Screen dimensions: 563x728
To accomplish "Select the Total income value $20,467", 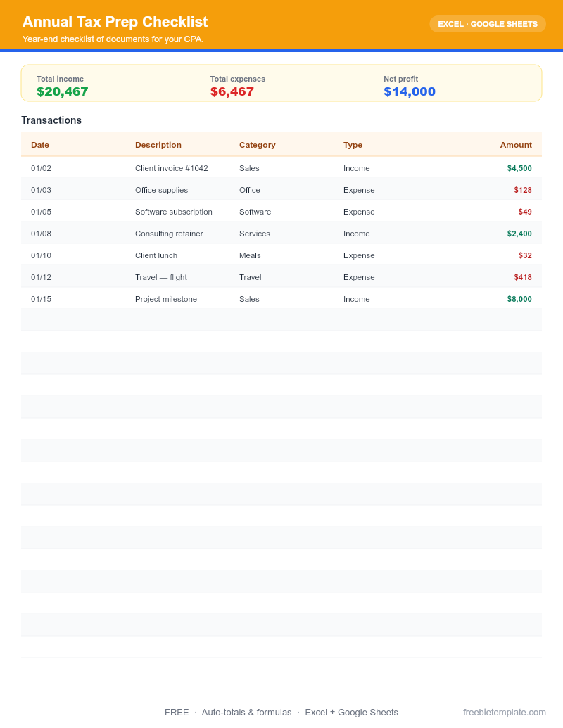I will click(62, 91).
